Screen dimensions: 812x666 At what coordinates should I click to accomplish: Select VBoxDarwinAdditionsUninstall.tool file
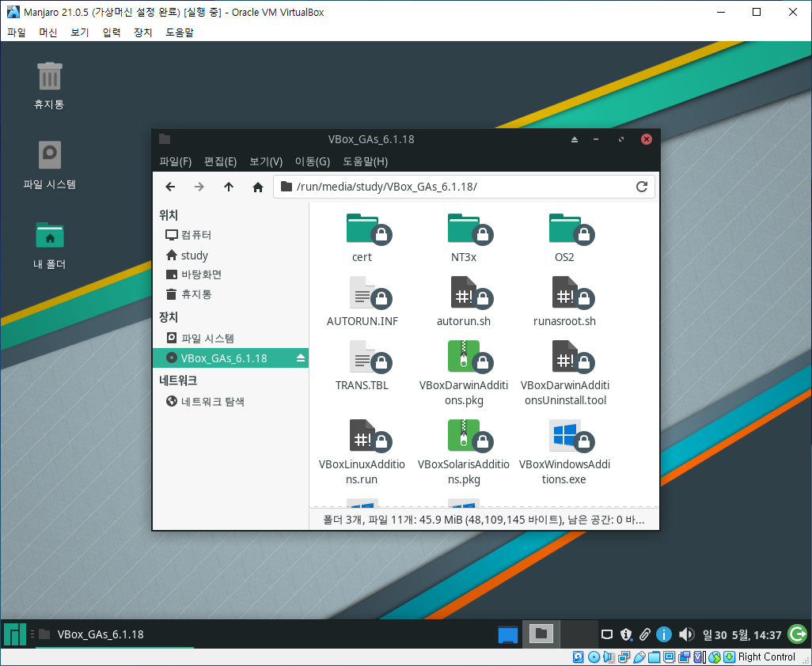(x=565, y=373)
